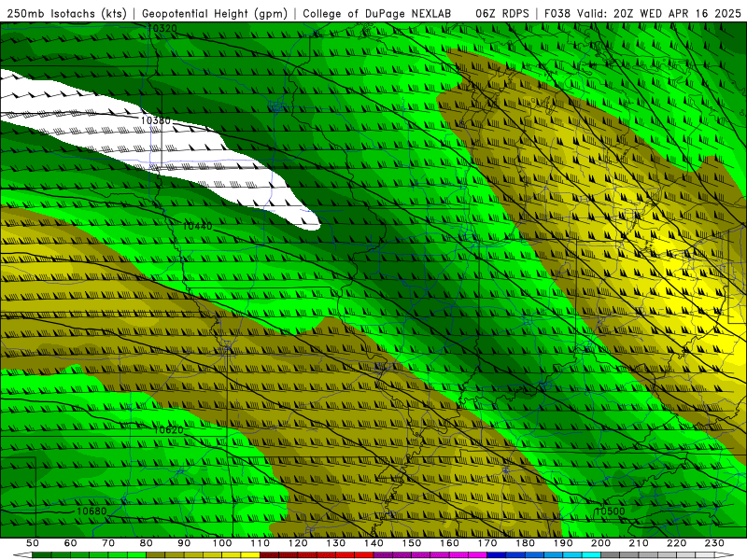Screen dimensions: 747x560
Task: Click the 10500 height contour label
Action: (x=610, y=511)
